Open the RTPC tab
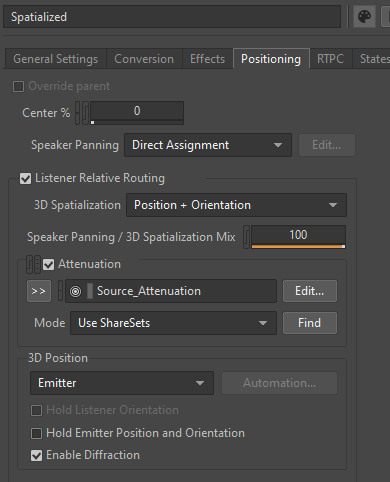This screenshot has height=482, width=390. point(330,59)
